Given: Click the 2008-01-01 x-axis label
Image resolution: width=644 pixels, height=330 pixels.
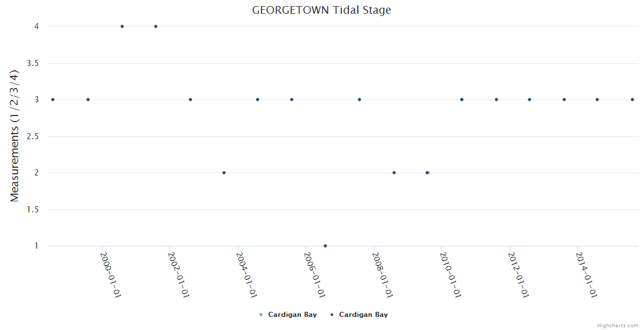Looking at the screenshot, I should 383,274.
